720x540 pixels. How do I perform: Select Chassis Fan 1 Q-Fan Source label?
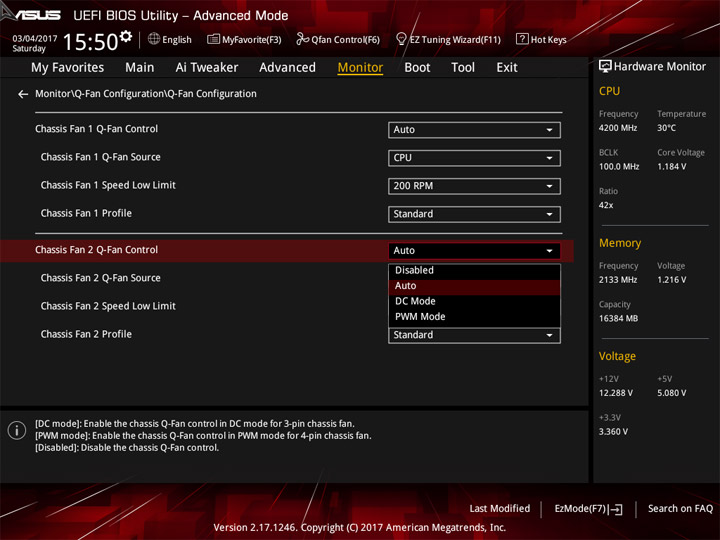click(101, 157)
